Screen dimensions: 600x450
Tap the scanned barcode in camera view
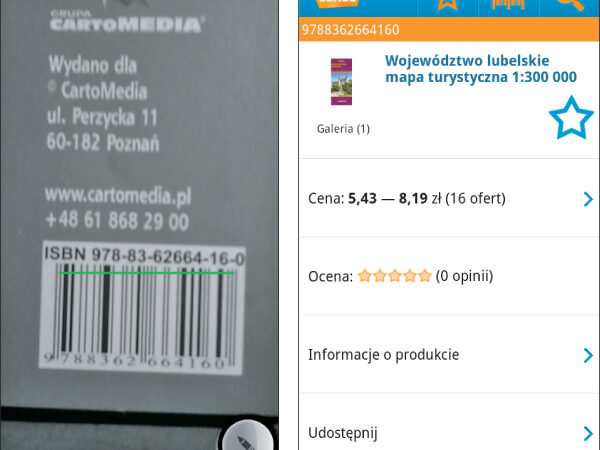[x=142, y=308]
